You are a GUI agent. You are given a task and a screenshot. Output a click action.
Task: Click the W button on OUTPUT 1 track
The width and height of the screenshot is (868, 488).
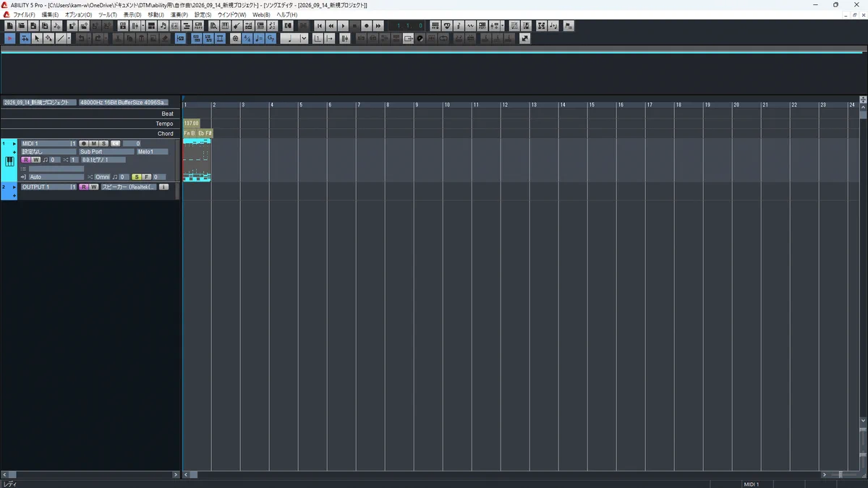coord(94,187)
